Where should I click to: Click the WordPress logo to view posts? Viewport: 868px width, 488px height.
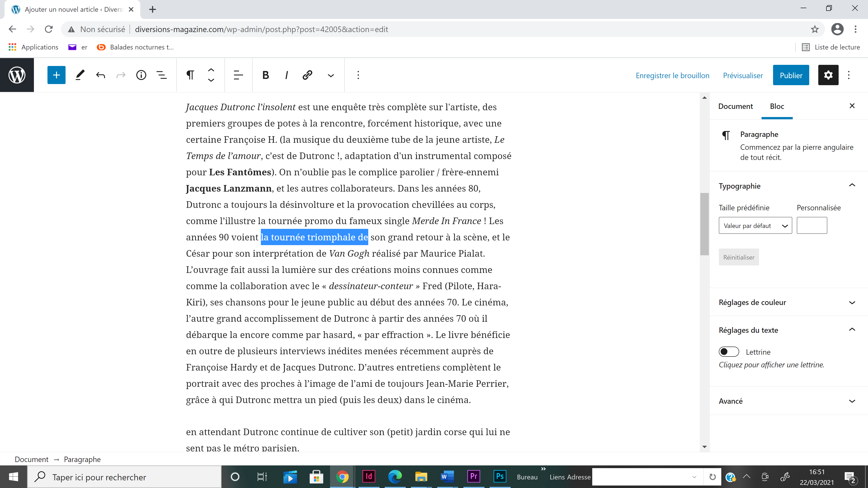click(x=17, y=75)
